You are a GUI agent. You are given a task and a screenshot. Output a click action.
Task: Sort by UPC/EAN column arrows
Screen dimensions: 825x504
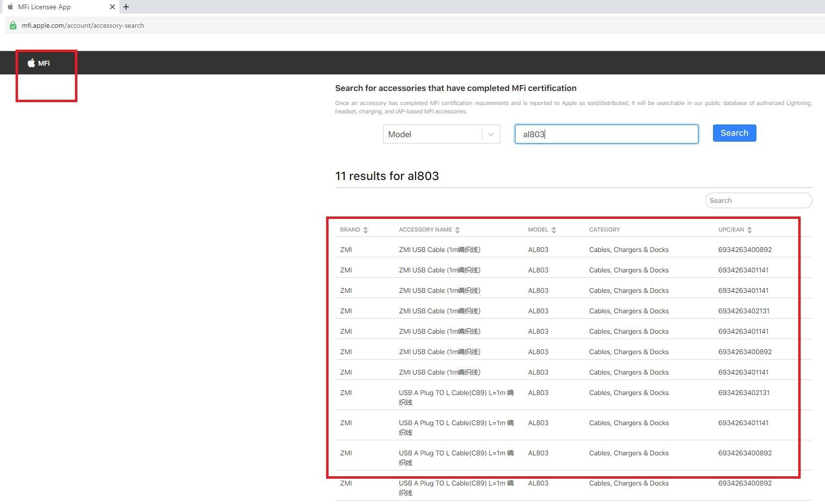click(x=750, y=230)
